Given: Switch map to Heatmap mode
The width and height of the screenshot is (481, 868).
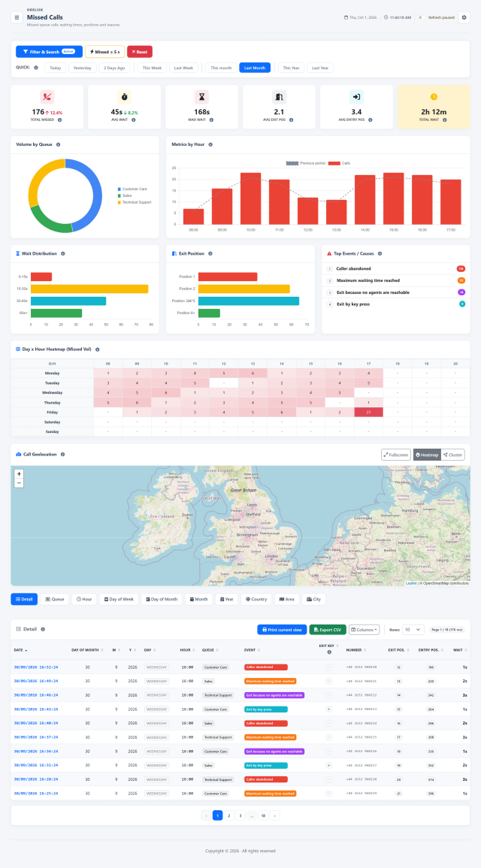Looking at the screenshot, I should click(x=427, y=455).
